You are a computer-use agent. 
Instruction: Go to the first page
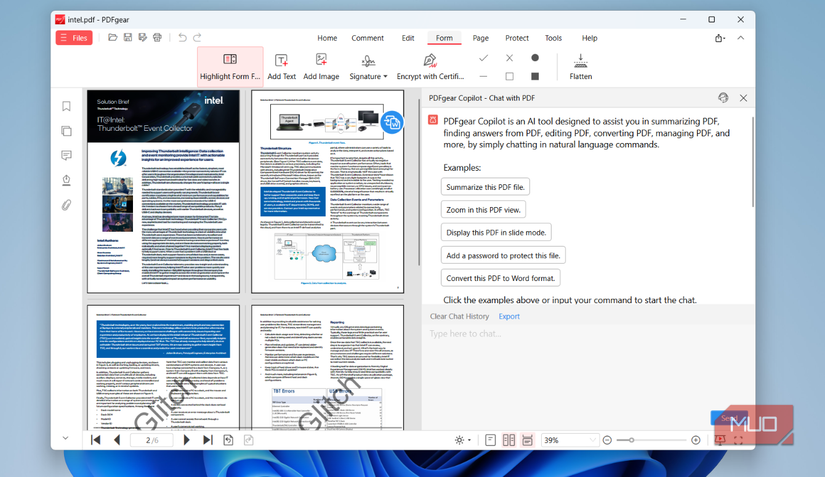(x=96, y=440)
